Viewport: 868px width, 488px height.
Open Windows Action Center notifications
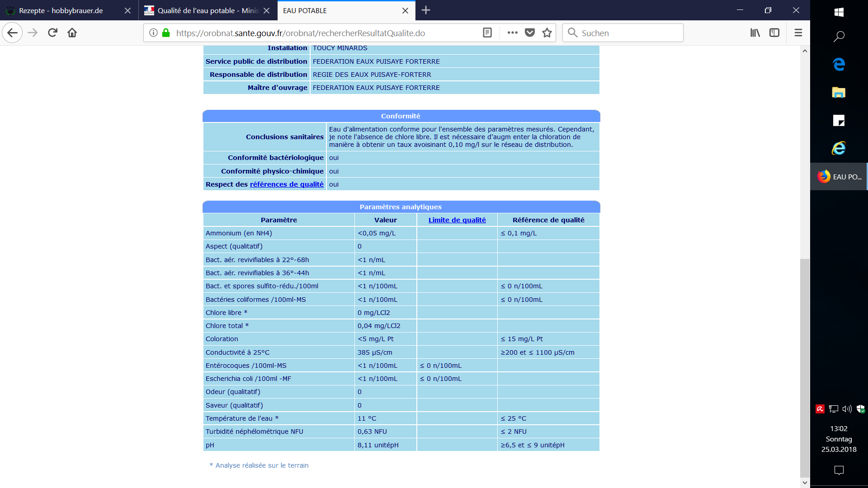(839, 470)
